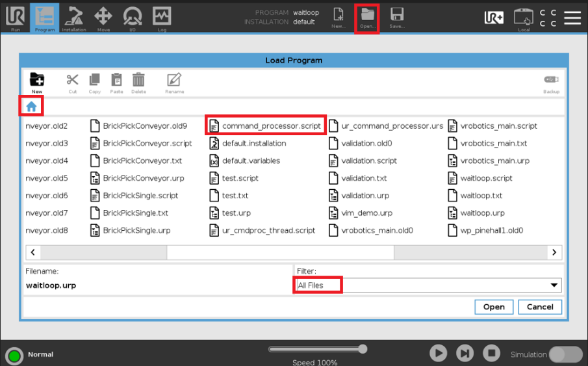Click the Paste clipboard icon
The width and height of the screenshot is (588, 366).
tap(116, 83)
